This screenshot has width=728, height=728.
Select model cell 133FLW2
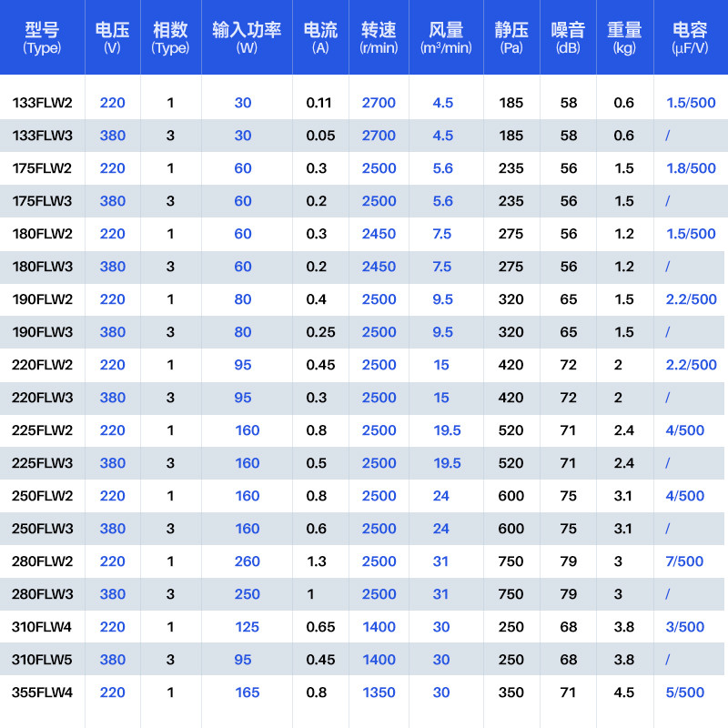click(42, 103)
